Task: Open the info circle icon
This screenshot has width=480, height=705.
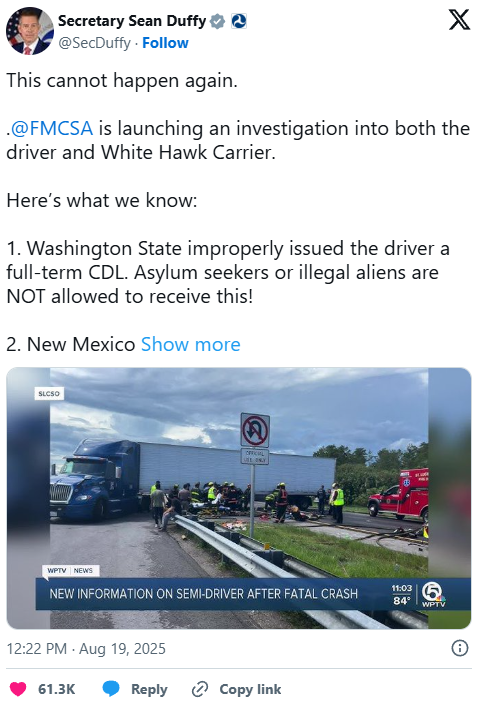Action: pos(459,648)
